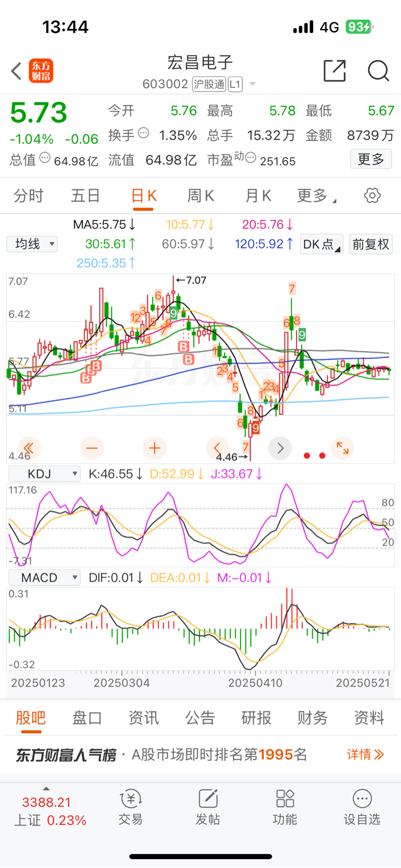Open the 资料 tab
The height and width of the screenshot is (868, 401).
369,718
